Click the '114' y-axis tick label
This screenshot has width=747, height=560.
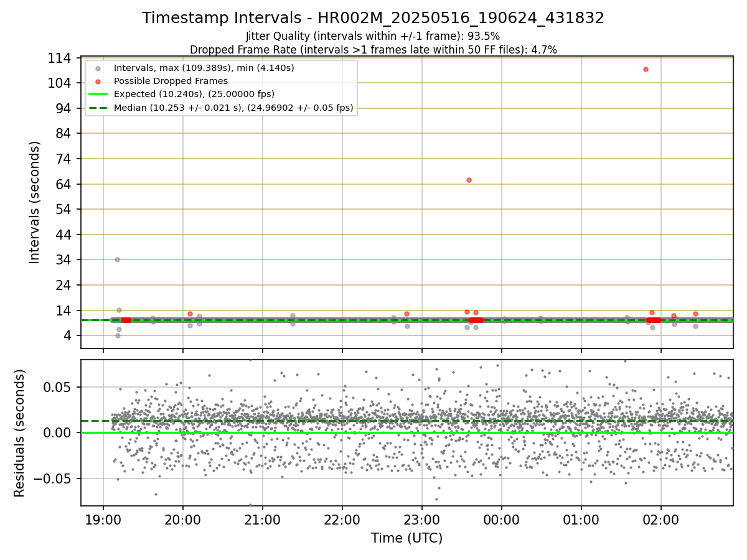(x=59, y=58)
